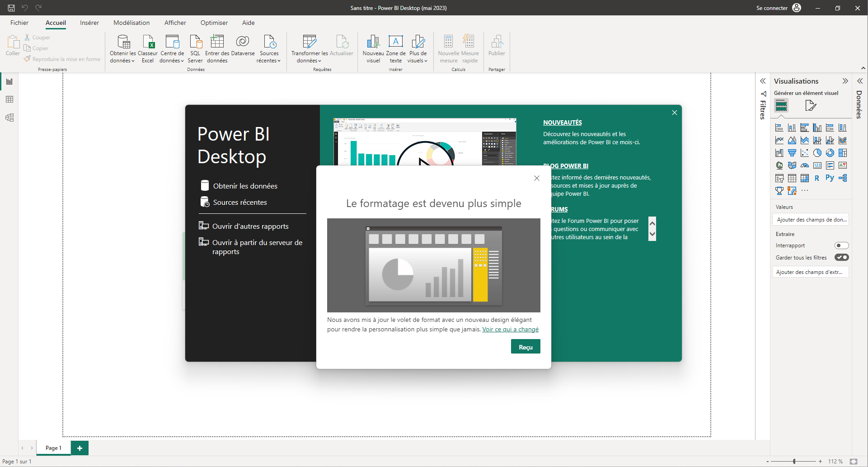Add a new page with plus button
This screenshot has width=868, height=467.
[80, 448]
